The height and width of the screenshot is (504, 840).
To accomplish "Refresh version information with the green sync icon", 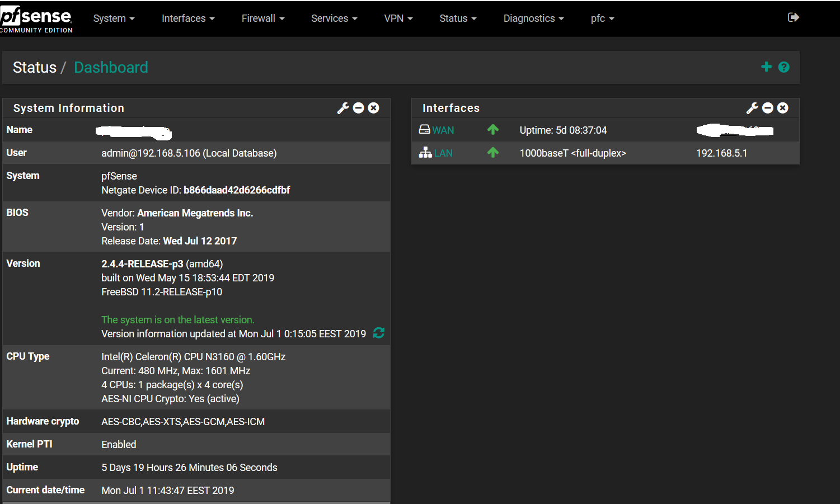I will click(379, 333).
